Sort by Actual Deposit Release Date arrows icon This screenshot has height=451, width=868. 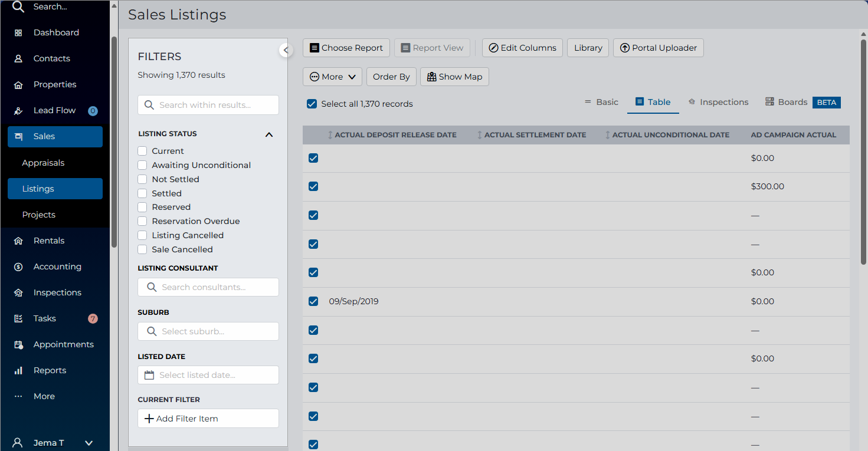[x=330, y=135]
